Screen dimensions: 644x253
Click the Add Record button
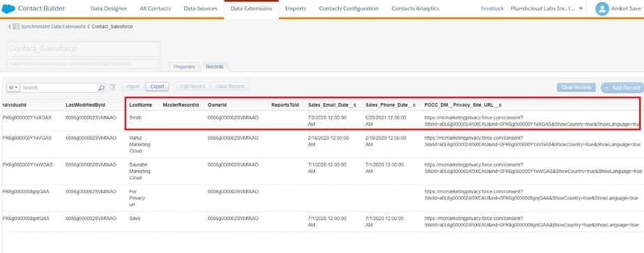pos(622,88)
